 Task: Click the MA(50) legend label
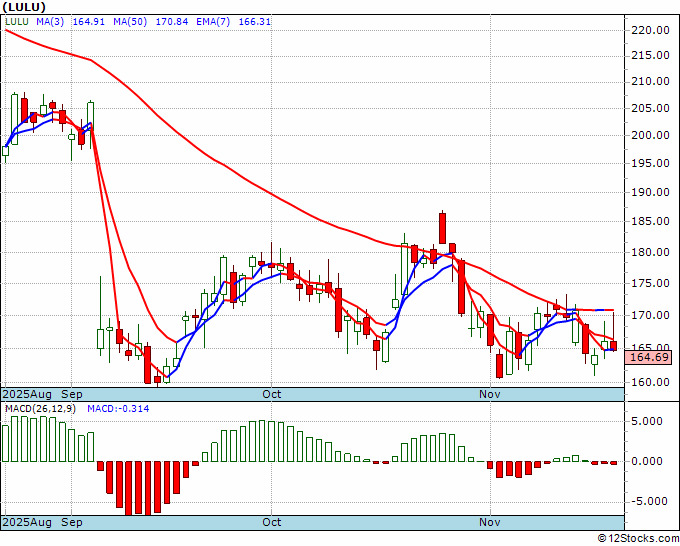(x=130, y=21)
